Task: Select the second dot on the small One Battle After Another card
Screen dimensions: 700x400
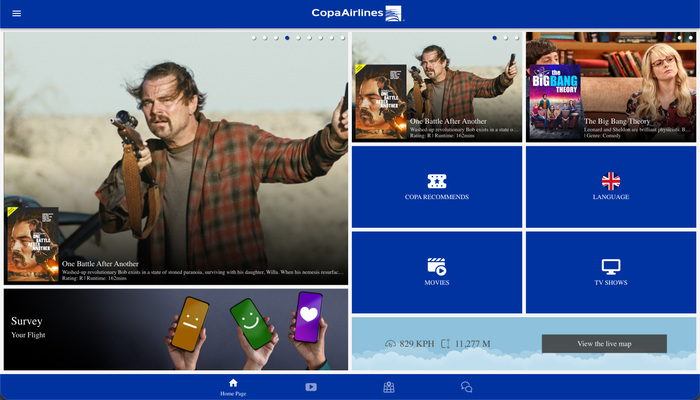Action: (505, 38)
